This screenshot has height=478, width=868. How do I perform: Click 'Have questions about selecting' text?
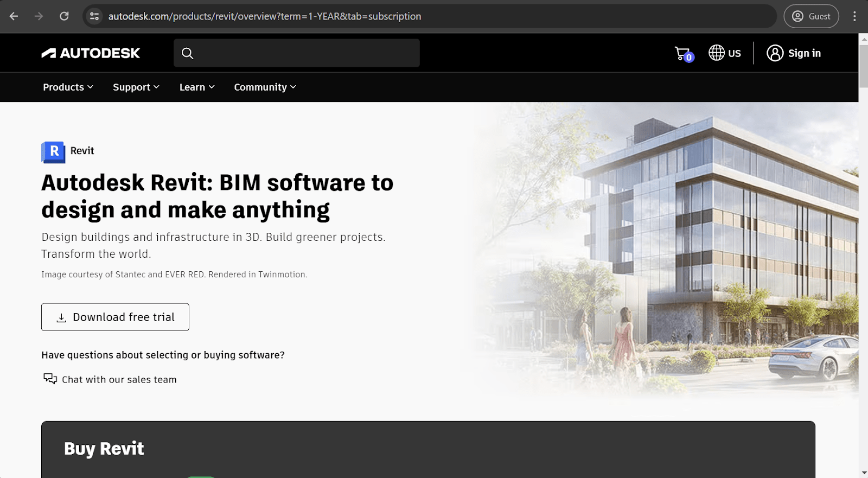[x=163, y=355]
